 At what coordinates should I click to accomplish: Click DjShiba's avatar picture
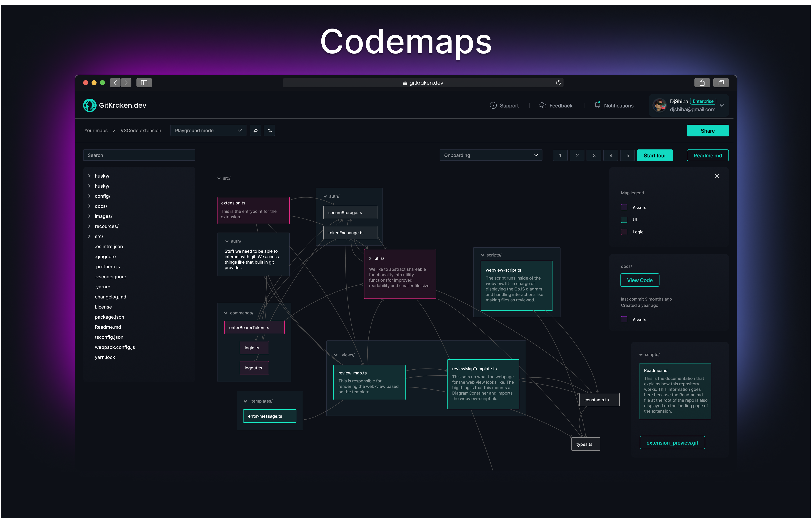click(659, 105)
